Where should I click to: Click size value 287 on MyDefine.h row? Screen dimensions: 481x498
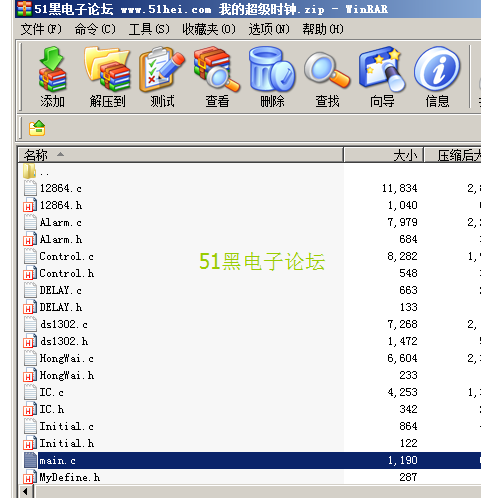pos(408,477)
